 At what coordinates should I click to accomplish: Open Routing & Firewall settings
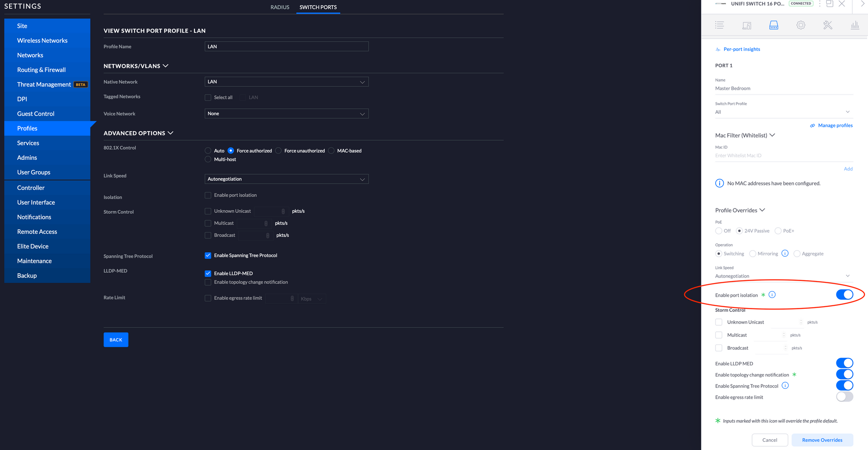[41, 70]
